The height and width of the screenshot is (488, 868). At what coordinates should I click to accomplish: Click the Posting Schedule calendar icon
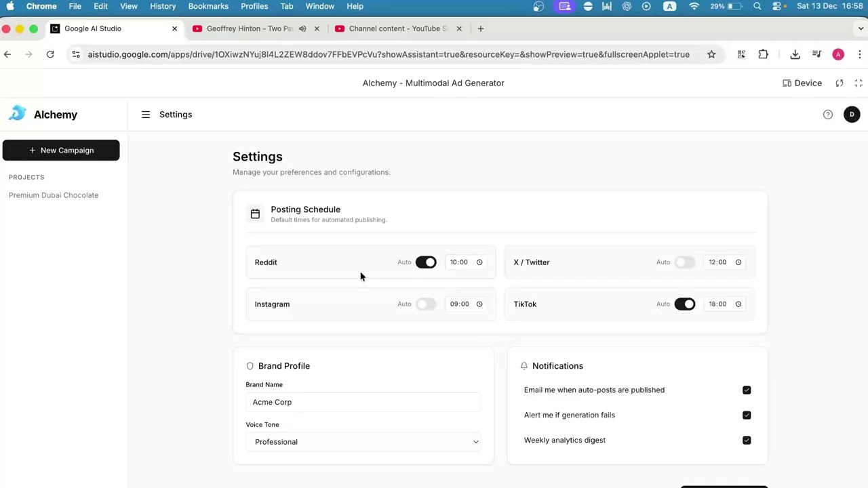click(x=255, y=214)
